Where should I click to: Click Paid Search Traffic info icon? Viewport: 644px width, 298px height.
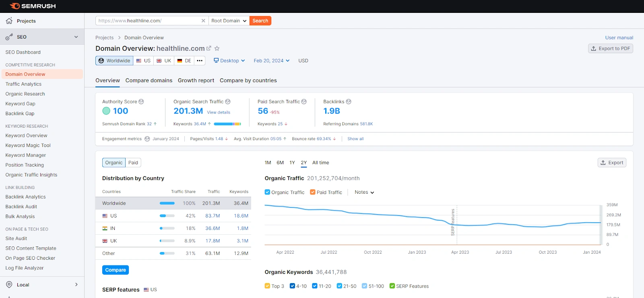[304, 101]
